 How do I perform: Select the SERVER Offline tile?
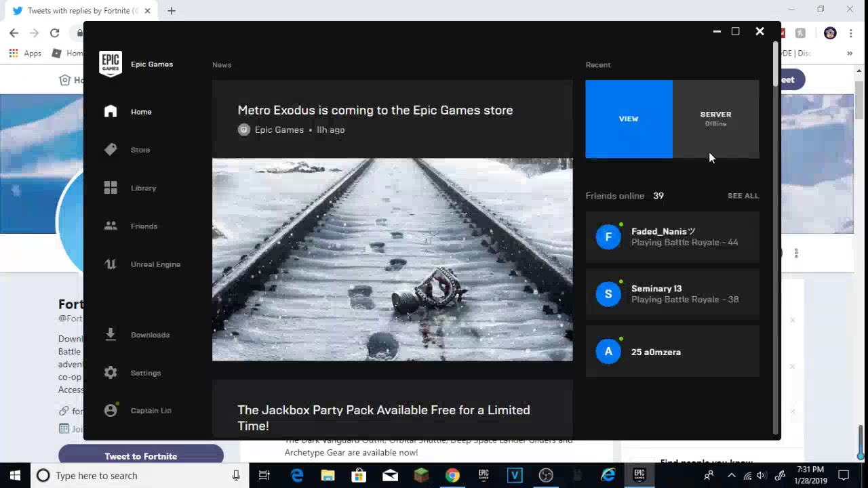point(716,119)
